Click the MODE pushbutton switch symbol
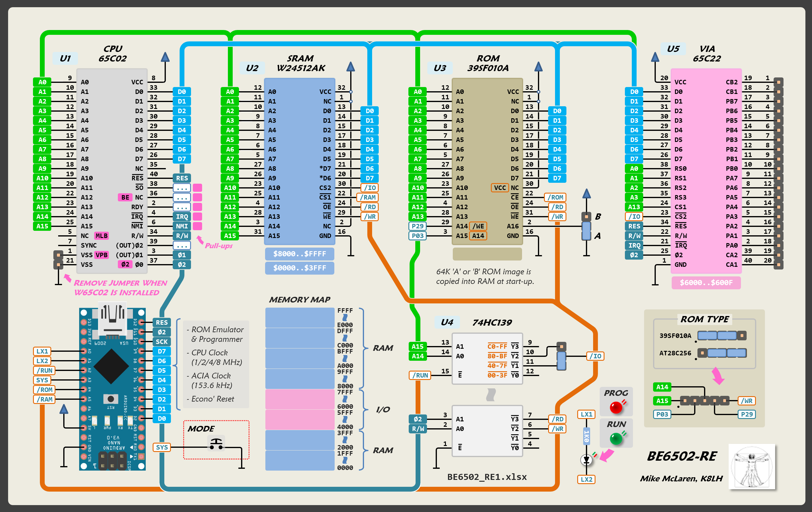The image size is (812, 512). click(216, 444)
